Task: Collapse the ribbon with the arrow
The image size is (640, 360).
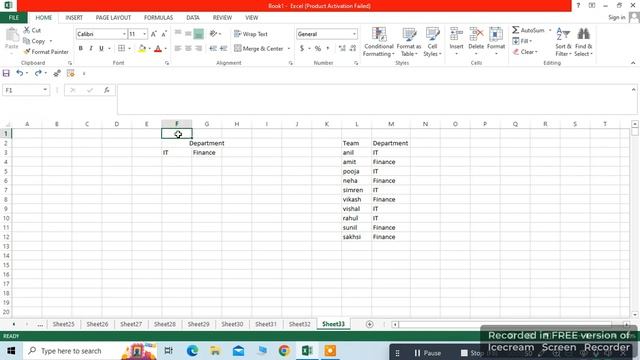Action: pos(633,63)
